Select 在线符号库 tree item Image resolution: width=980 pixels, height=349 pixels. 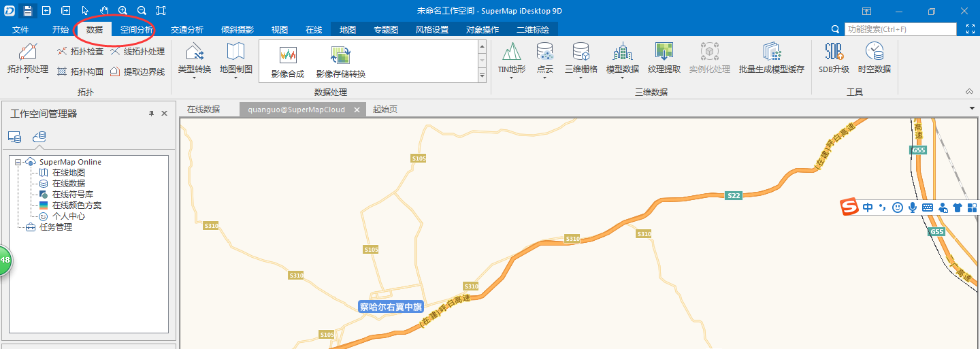73,195
